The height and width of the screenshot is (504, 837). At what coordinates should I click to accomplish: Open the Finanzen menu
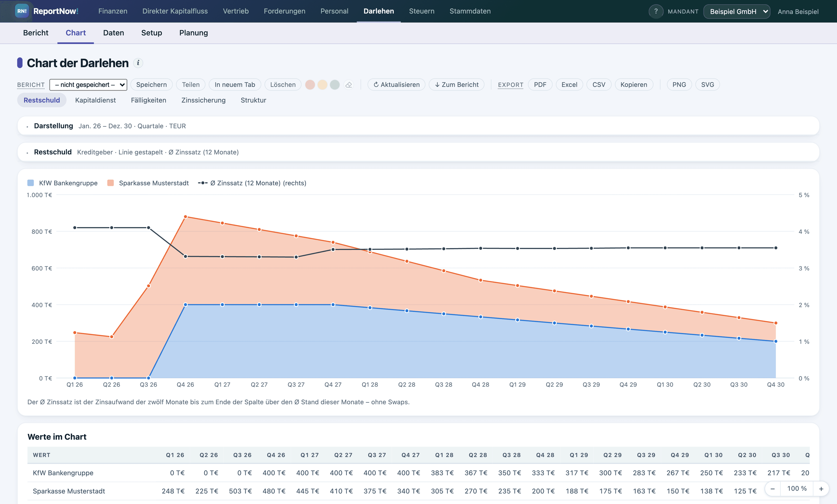pyautogui.click(x=113, y=11)
